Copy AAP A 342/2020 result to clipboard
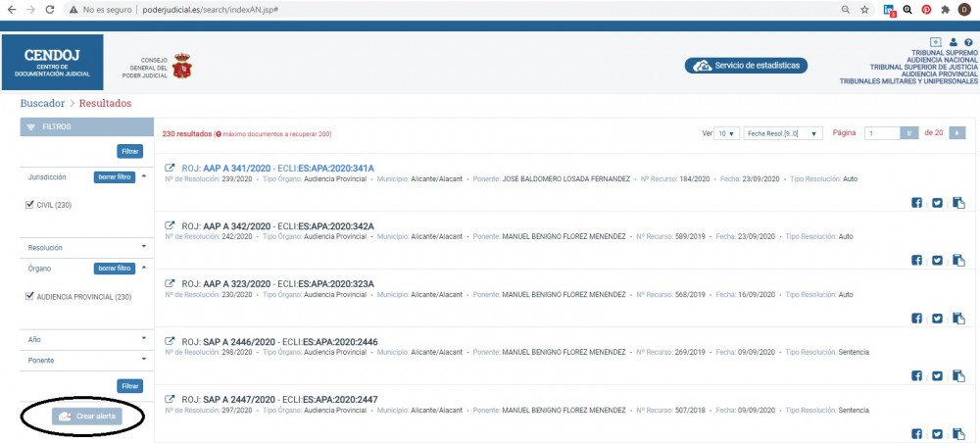The height and width of the screenshot is (443, 980). (958, 261)
